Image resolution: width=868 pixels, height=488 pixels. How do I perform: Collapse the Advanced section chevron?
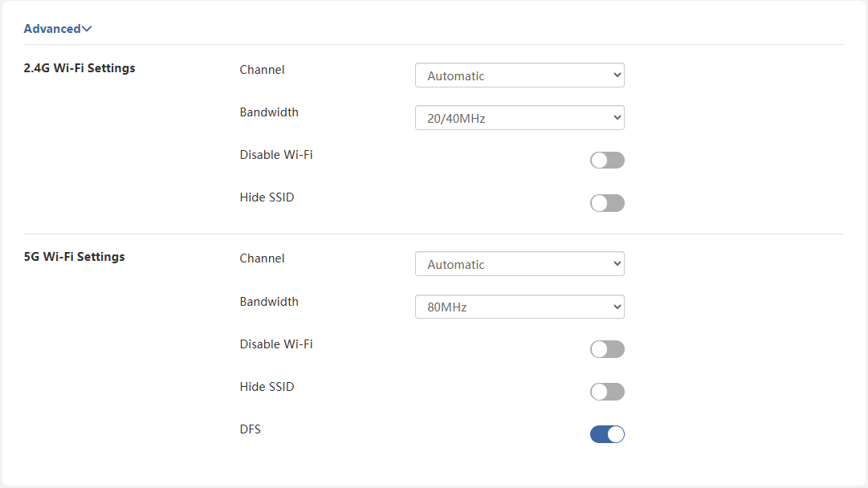point(87,29)
